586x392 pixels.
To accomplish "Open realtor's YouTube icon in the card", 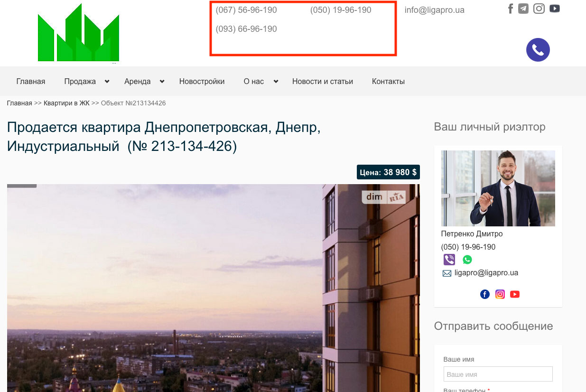I will tap(515, 294).
